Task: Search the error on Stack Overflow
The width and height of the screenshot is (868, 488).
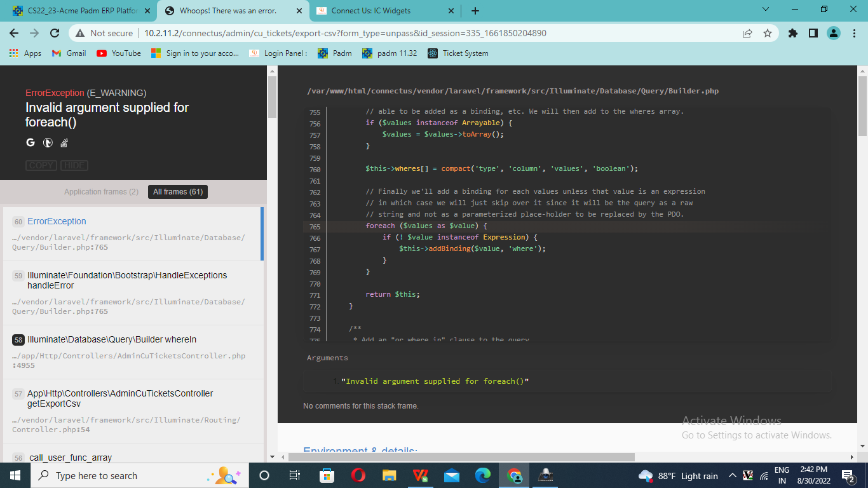Action: pos(64,142)
